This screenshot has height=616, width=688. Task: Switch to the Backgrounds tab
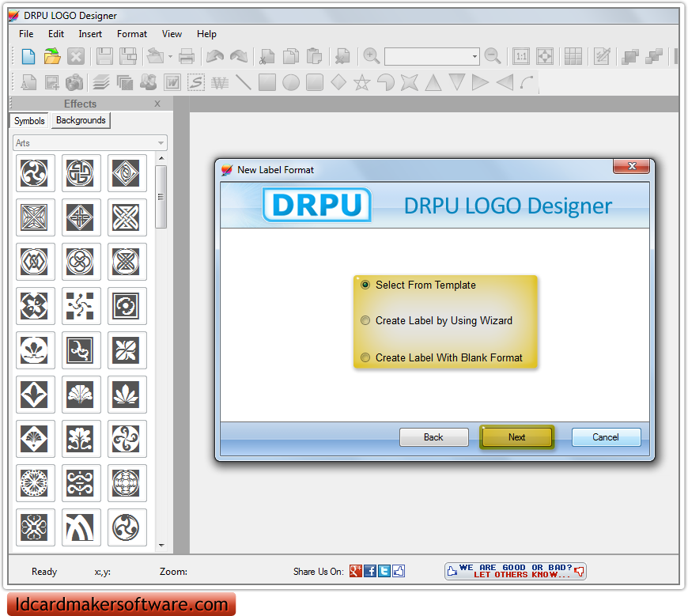81,120
